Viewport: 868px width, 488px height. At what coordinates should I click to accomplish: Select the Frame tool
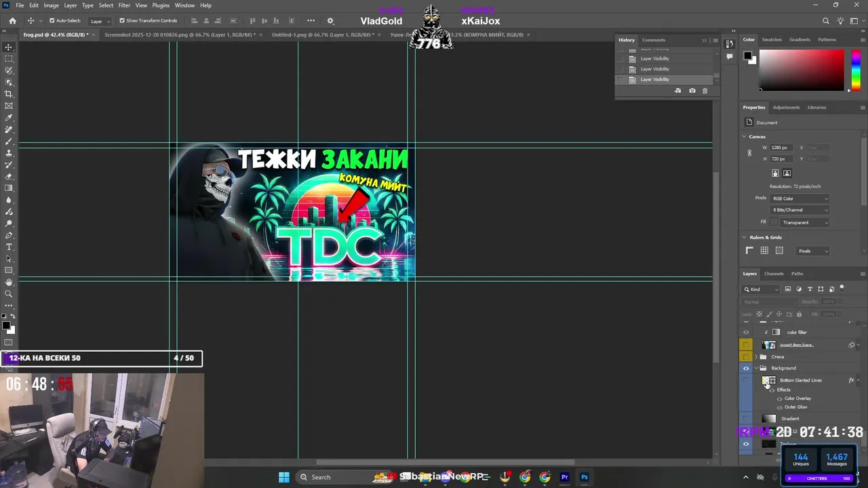point(9,106)
